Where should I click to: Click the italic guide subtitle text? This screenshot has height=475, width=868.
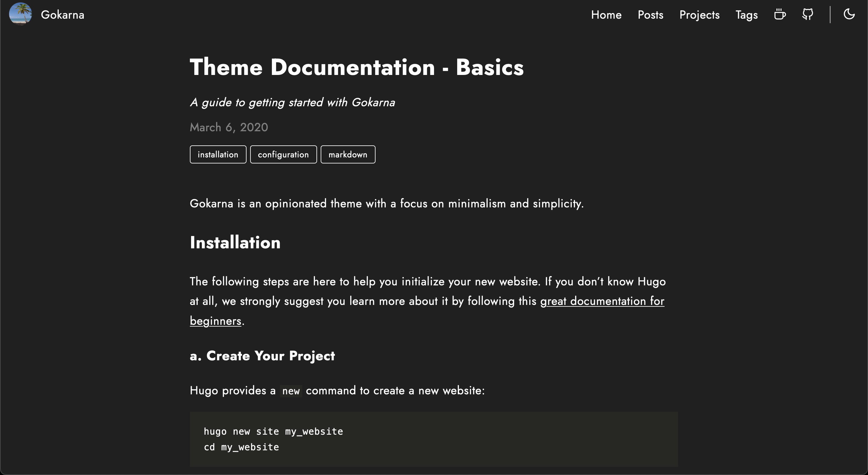pos(292,102)
